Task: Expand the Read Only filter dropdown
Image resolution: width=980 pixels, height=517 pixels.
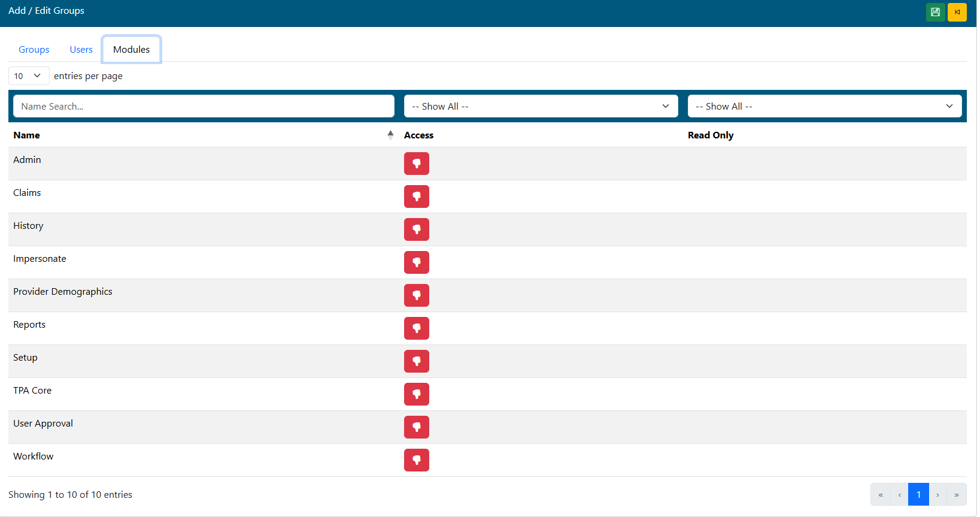Action: click(x=824, y=106)
